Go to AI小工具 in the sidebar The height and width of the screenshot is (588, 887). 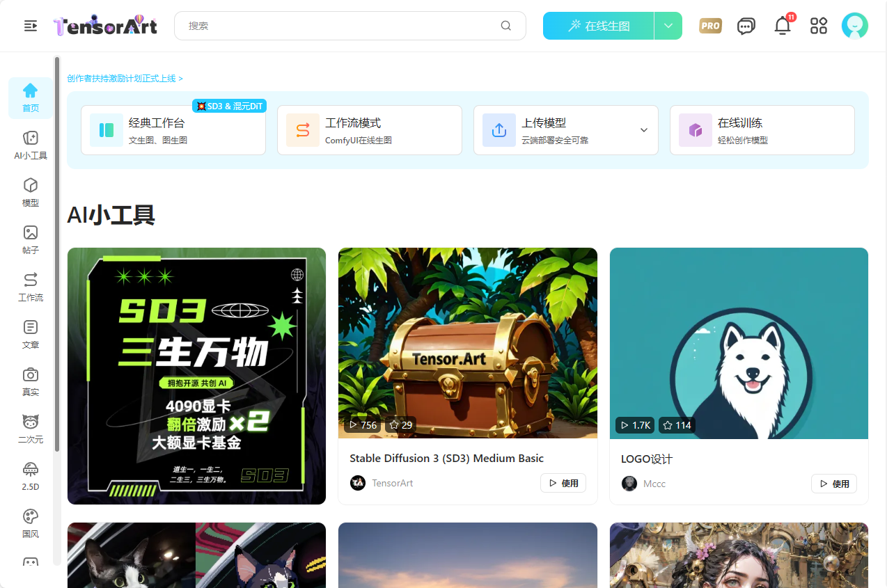click(x=31, y=145)
